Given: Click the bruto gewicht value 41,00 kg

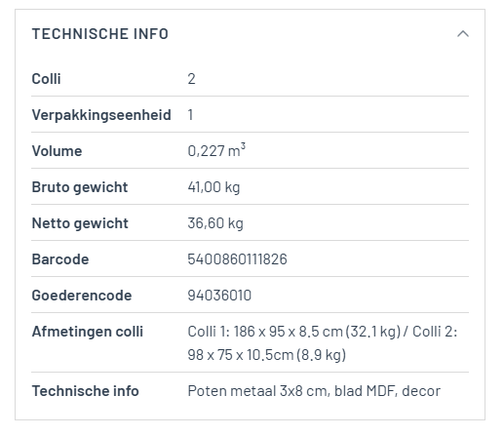Looking at the screenshot, I should (x=213, y=187).
